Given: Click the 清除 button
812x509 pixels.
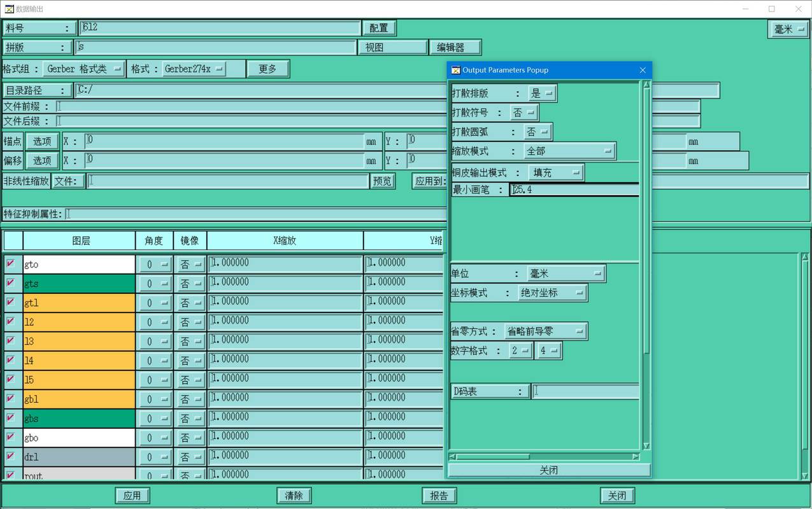Looking at the screenshot, I should (x=294, y=496).
